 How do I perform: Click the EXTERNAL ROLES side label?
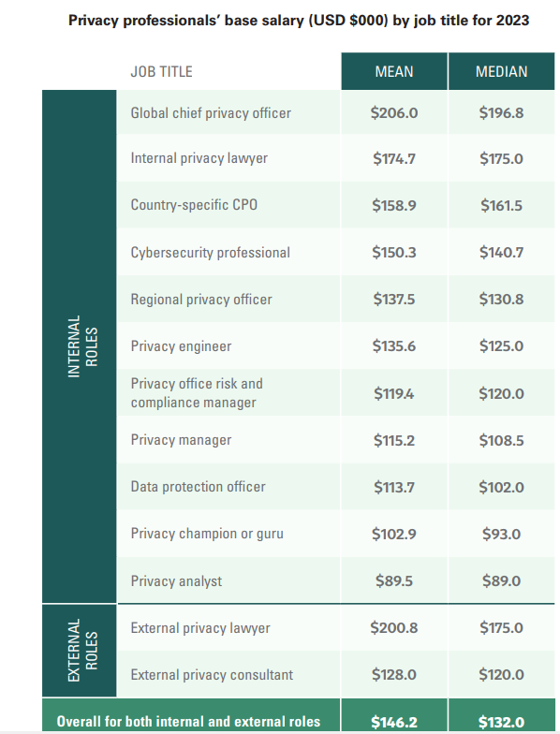[x=82, y=651]
